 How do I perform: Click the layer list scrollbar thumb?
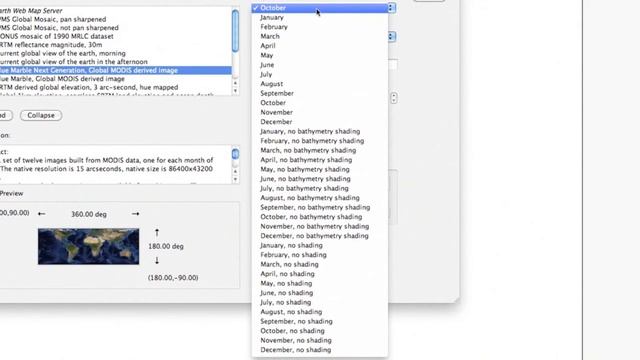pyautogui.click(x=235, y=31)
